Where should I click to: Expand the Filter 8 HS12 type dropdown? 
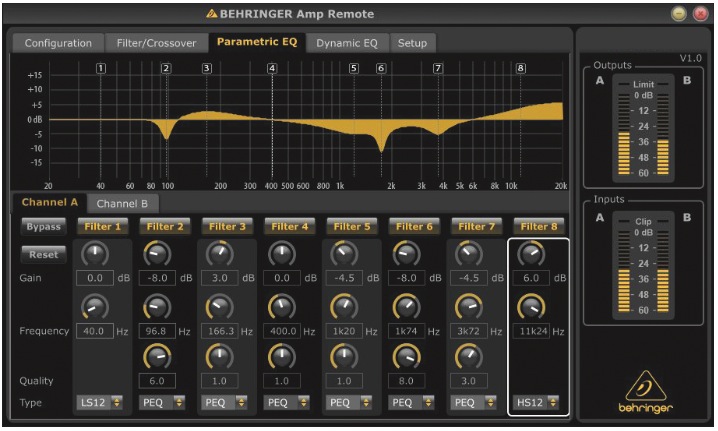pos(537,403)
